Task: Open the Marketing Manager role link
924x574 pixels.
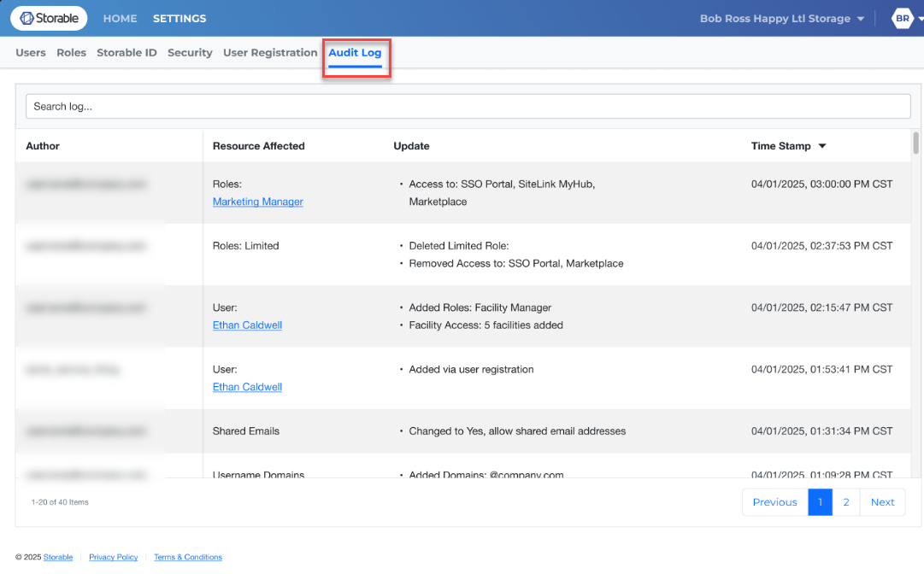Action: click(257, 202)
